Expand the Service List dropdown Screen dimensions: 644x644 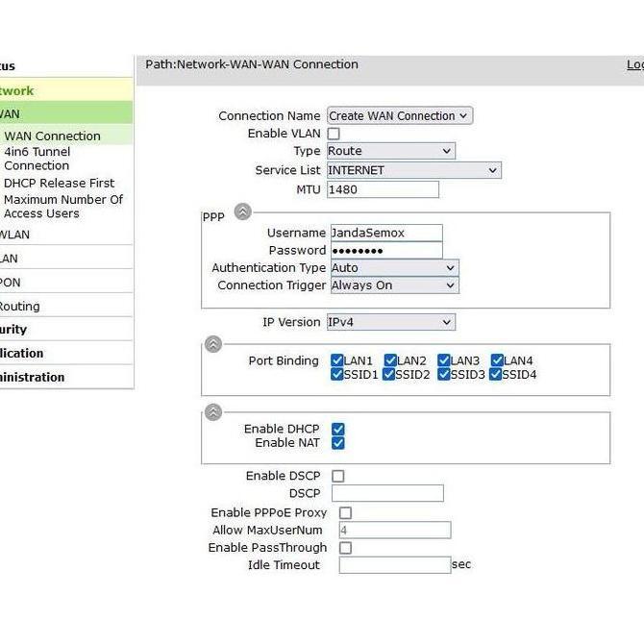[413, 170]
